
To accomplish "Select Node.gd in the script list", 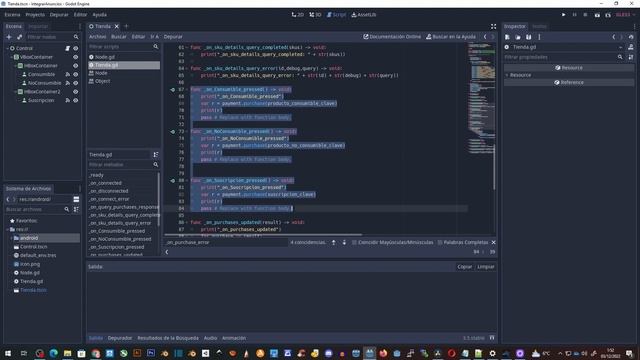I will [x=124, y=57].
